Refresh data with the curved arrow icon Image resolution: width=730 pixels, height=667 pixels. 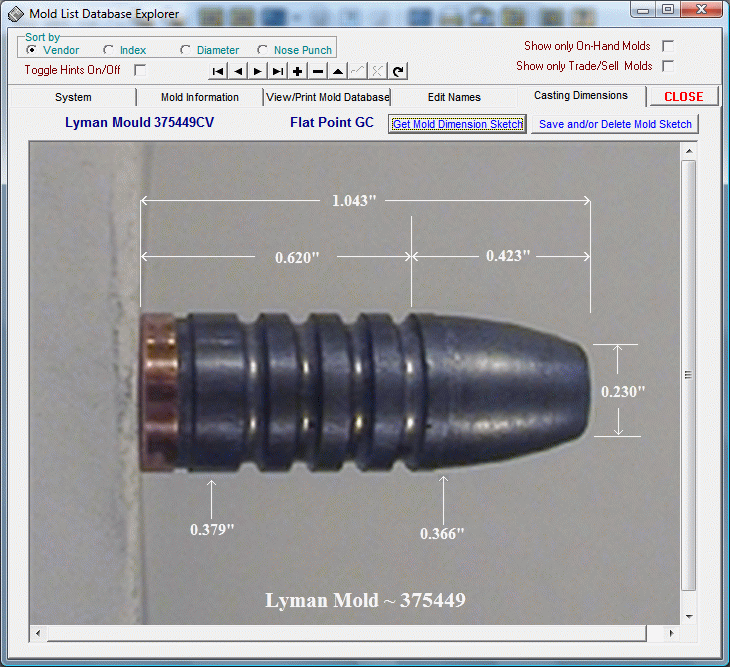pyautogui.click(x=398, y=71)
